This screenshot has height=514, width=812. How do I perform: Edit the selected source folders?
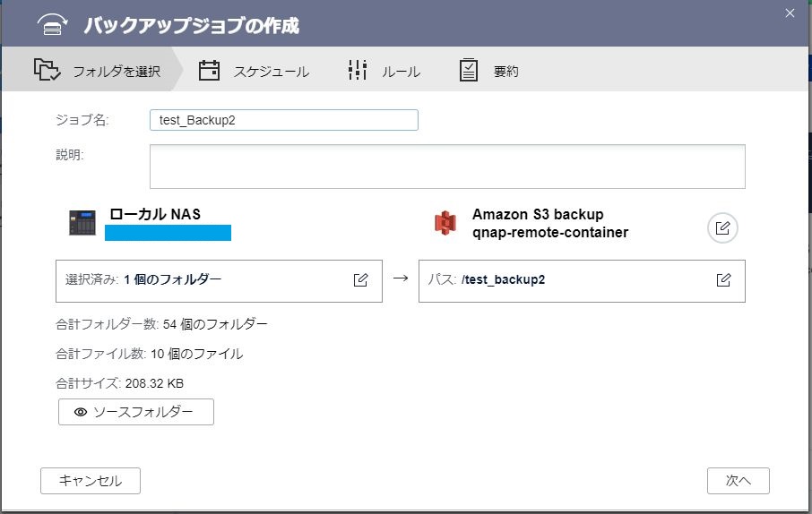pyautogui.click(x=360, y=280)
